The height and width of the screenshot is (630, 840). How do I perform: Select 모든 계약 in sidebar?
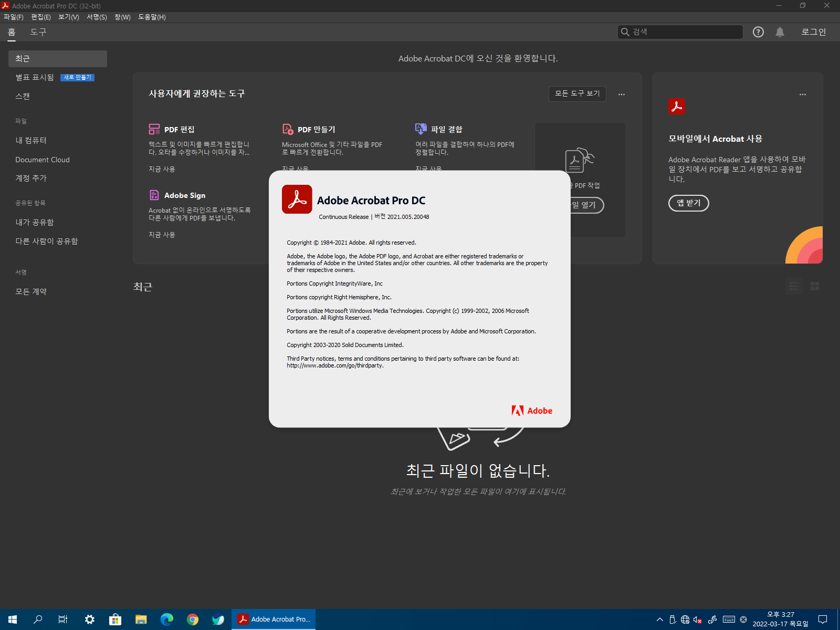[31, 291]
